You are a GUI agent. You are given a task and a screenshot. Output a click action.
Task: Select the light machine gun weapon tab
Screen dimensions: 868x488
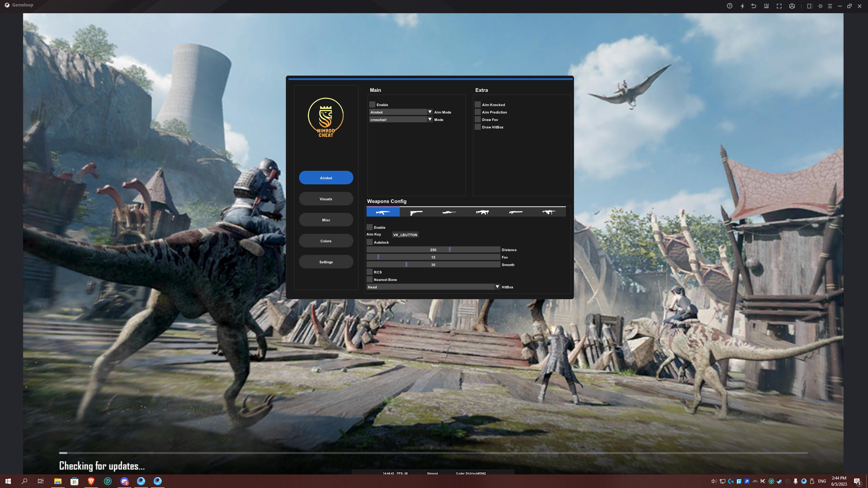pyautogui.click(x=549, y=212)
